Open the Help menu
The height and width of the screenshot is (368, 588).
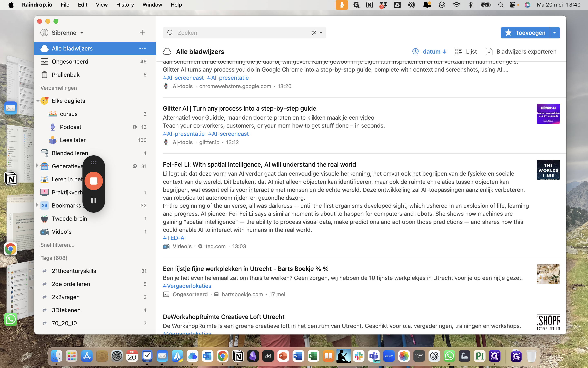click(176, 5)
